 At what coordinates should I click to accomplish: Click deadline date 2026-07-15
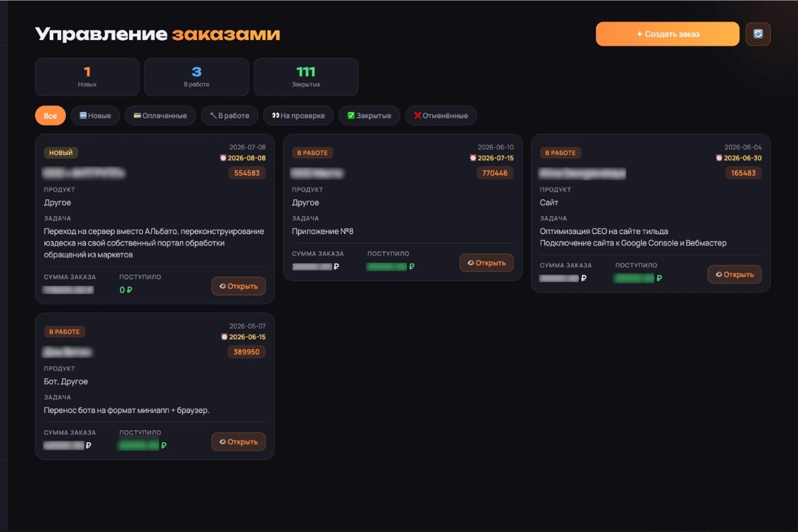[495, 158]
